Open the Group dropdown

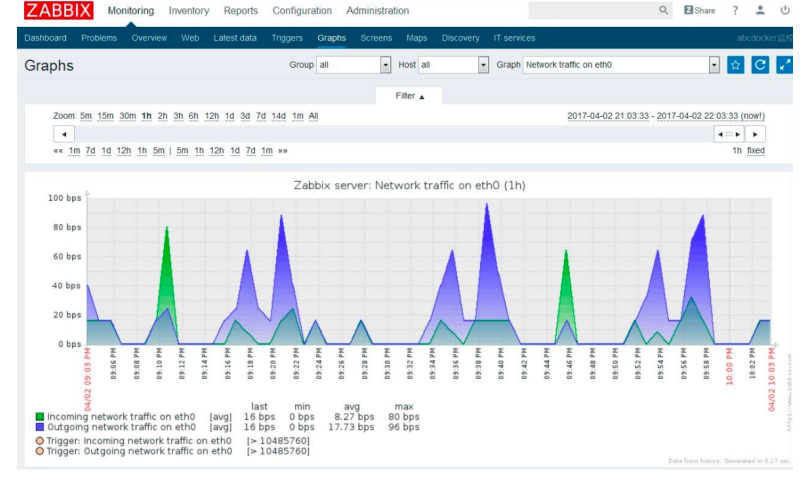pos(354,65)
